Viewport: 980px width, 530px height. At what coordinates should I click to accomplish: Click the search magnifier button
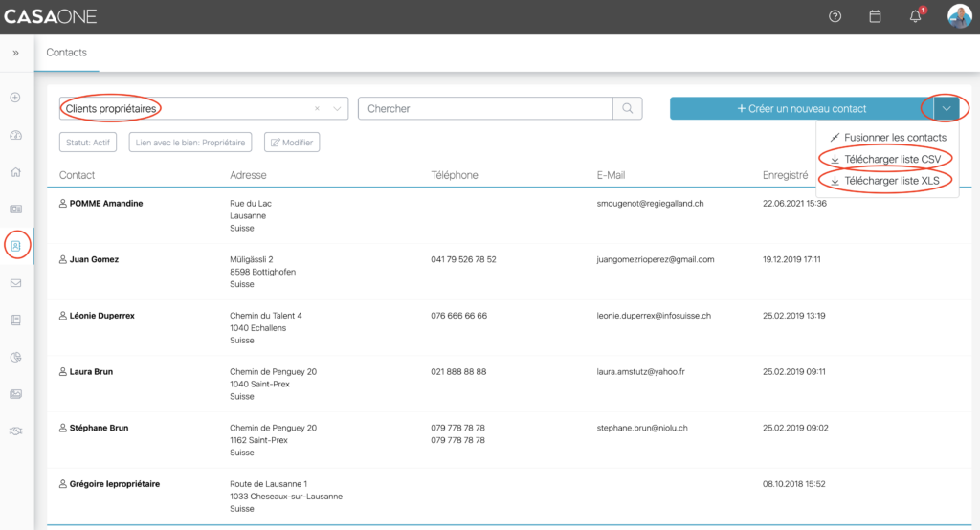pyautogui.click(x=628, y=108)
